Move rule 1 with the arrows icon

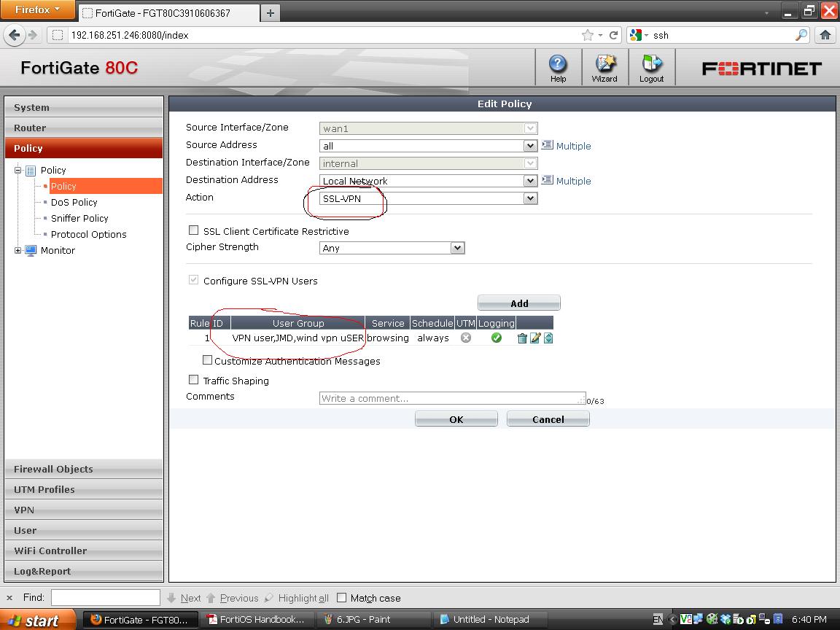548,338
